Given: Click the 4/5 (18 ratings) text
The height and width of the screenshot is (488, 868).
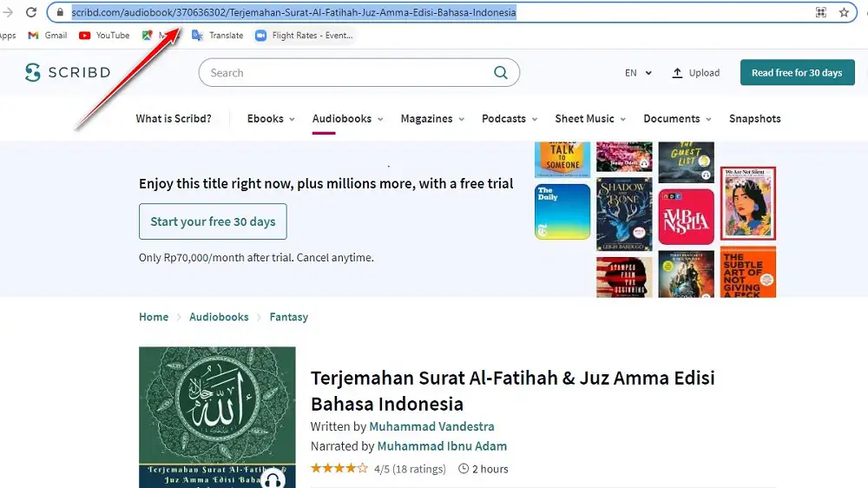Looking at the screenshot, I should click(410, 469).
